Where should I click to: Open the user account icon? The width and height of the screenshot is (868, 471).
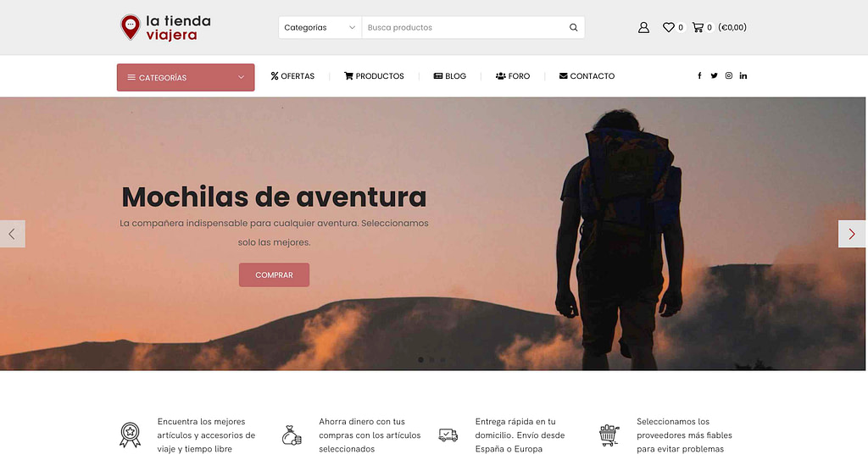click(x=643, y=28)
